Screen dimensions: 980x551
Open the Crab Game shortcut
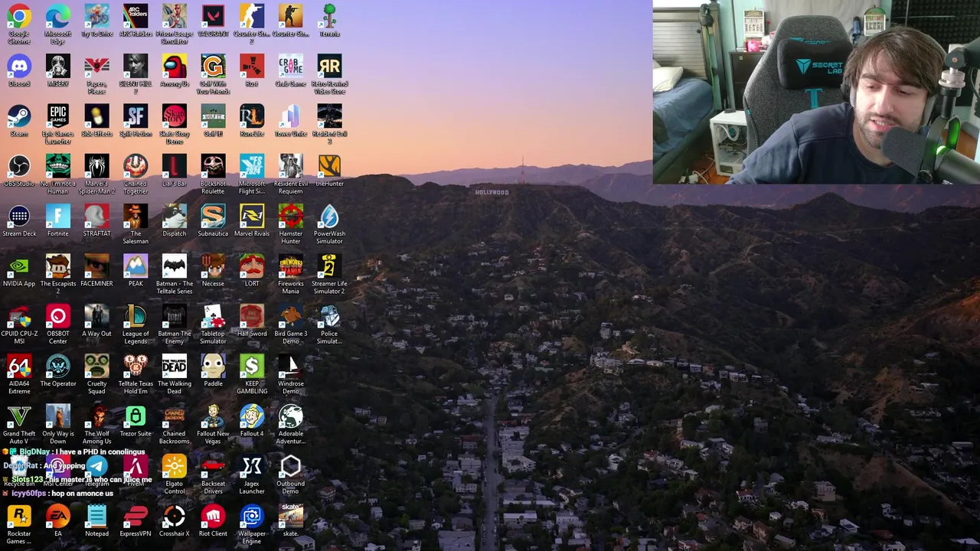291,66
